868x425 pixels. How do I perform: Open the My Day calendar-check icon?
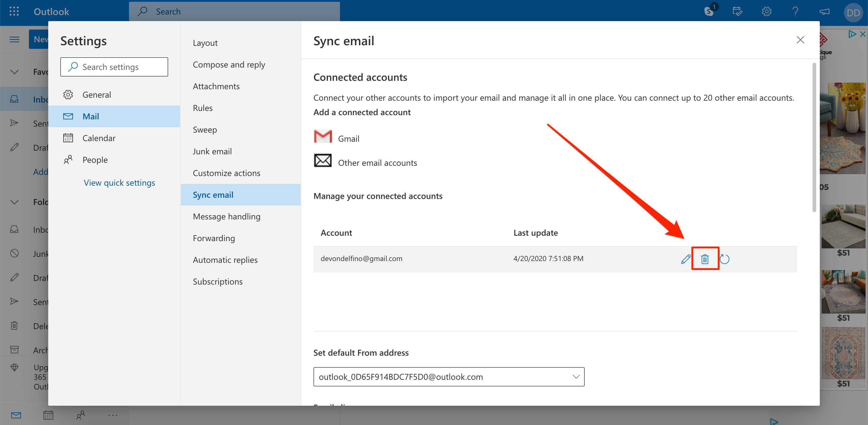[x=737, y=11]
